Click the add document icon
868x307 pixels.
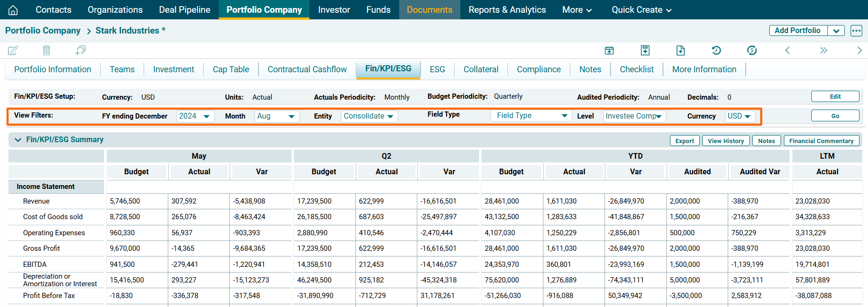(680, 50)
